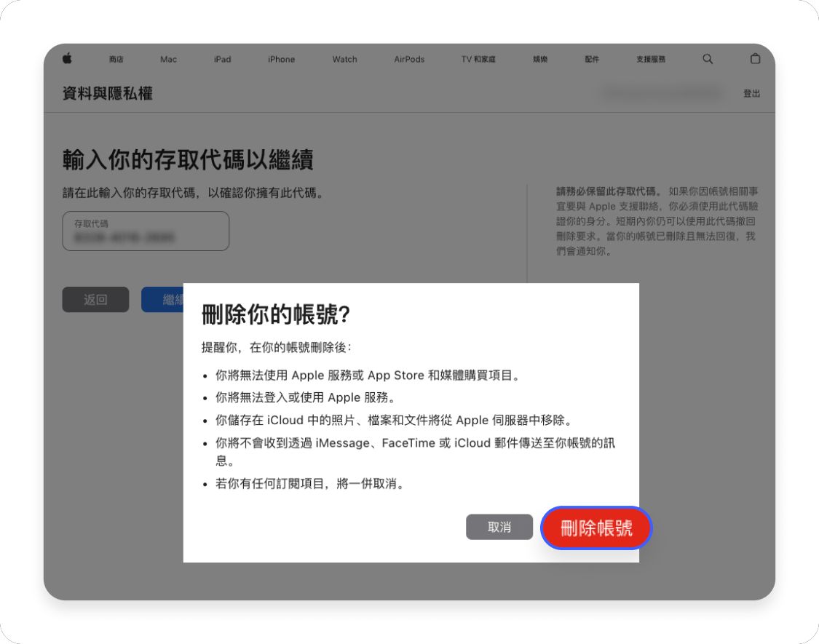Viewport: 819px width, 644px height.
Task: Click bullet about 訂閱項目 將一併取消
Action: (x=312, y=484)
